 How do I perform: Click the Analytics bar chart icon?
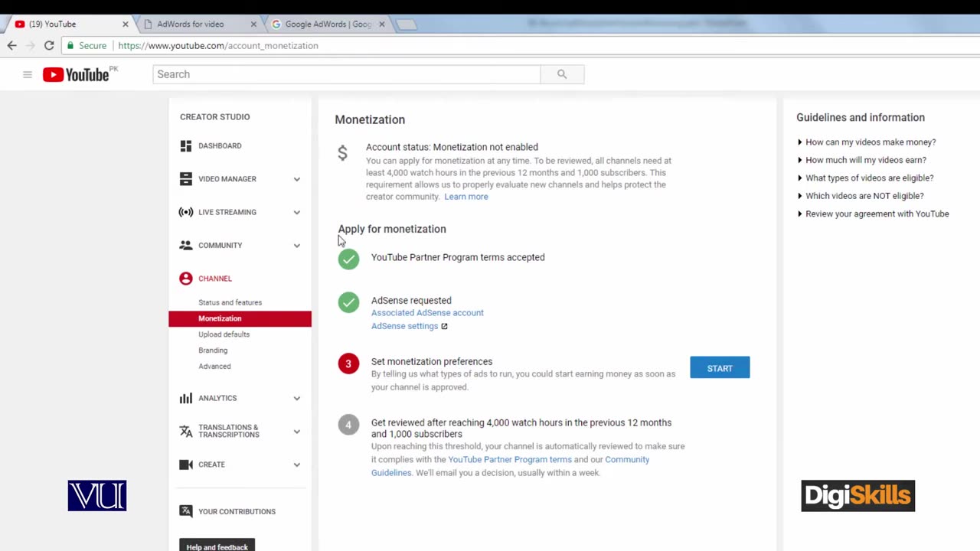point(186,398)
